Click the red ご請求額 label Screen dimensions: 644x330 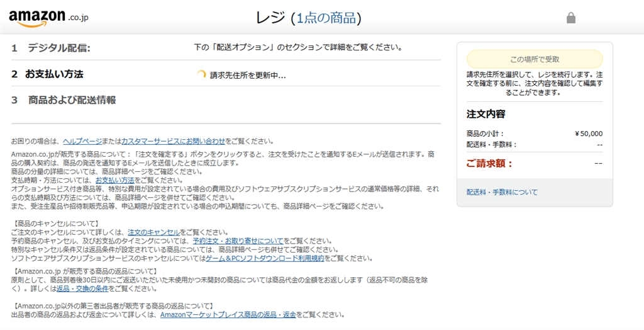click(489, 164)
